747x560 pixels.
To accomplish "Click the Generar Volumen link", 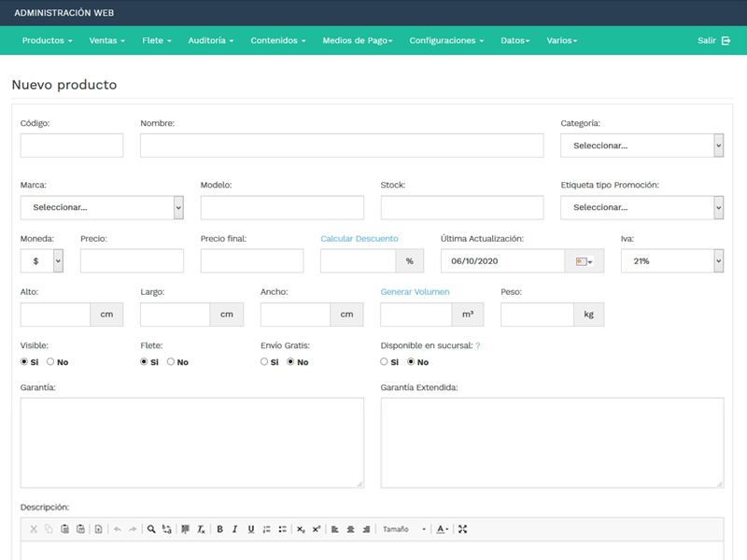I will 415,292.
